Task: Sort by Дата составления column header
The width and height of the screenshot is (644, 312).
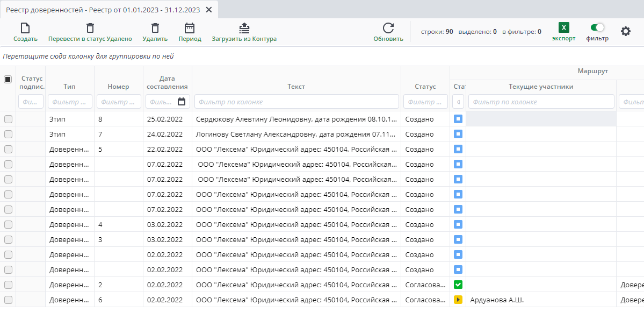Action: [x=167, y=82]
